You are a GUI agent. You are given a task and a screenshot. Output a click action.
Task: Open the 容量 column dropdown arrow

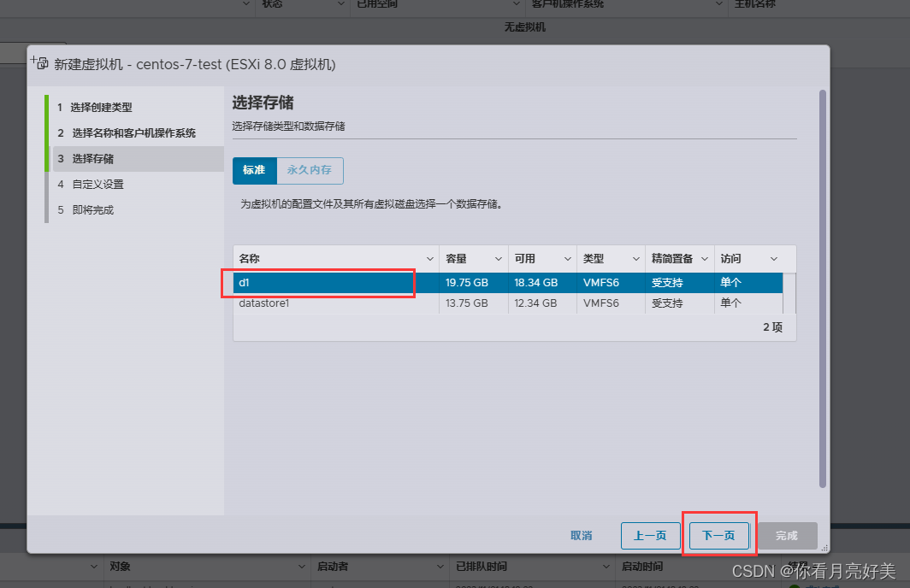tap(499, 259)
